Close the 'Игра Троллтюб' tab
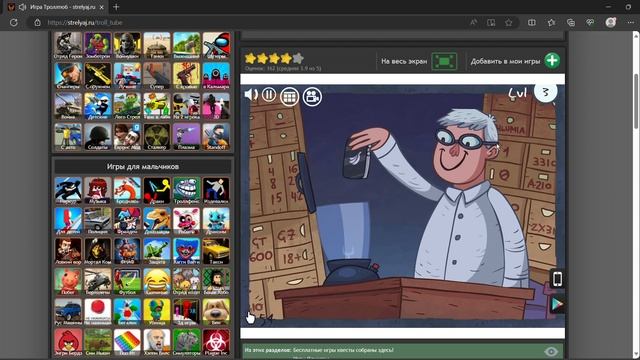640x360 pixels. click(x=102, y=7)
